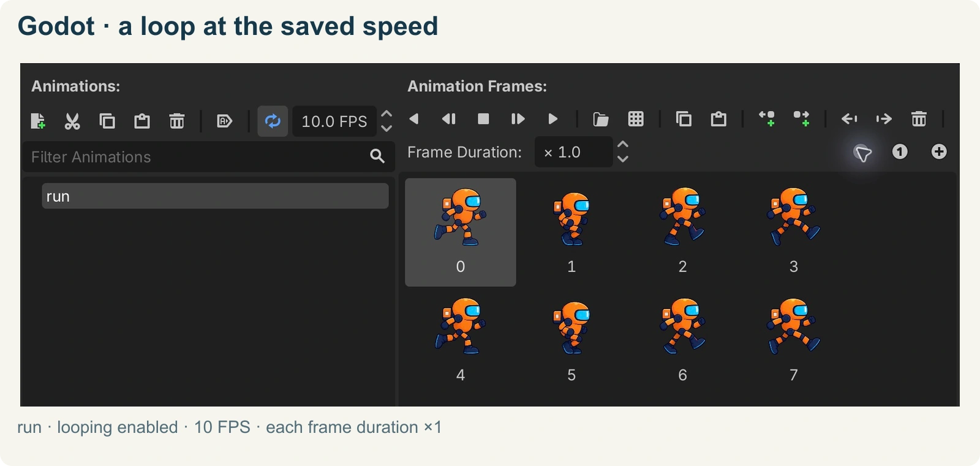
Task: Click the 10.0 FPS speed field
Action: tap(334, 121)
